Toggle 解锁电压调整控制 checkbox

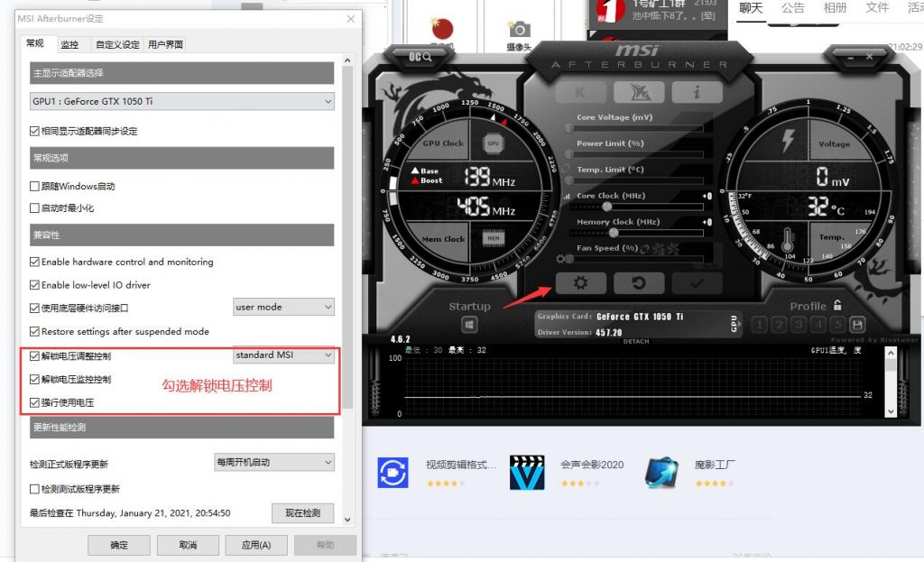(35, 355)
